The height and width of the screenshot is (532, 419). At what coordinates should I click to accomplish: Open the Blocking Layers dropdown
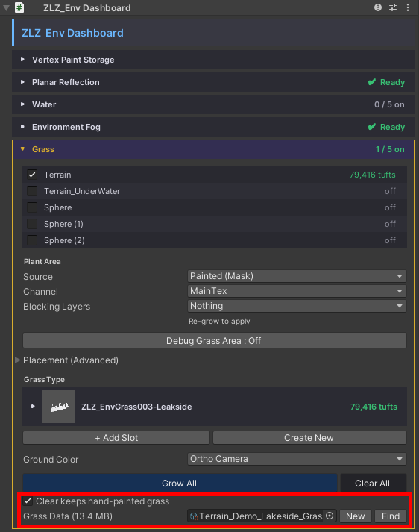[x=297, y=306]
